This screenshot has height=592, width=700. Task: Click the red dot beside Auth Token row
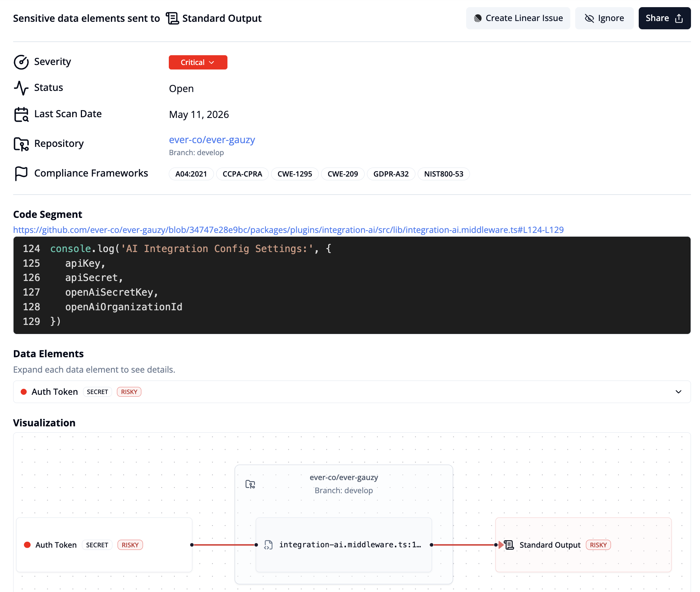tap(24, 392)
